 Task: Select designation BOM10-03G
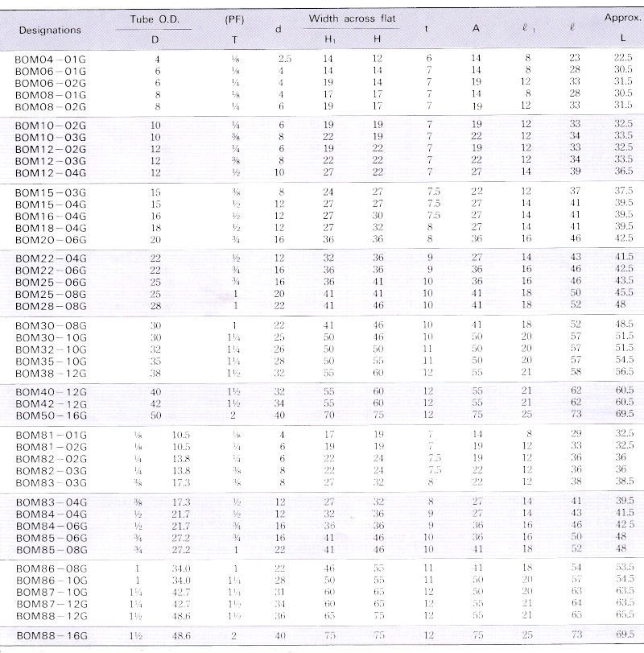coord(51,138)
